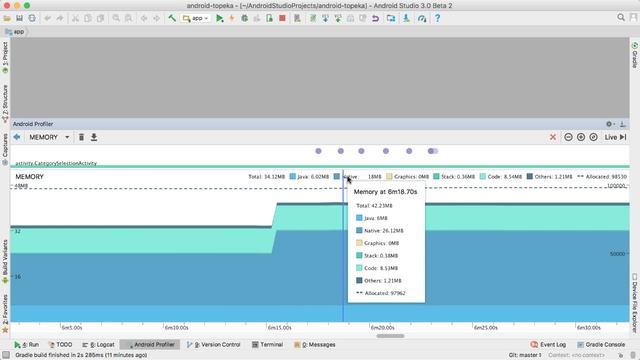This screenshot has width=640, height=360.
Task: Click Native: 26.12MB entry in tooltip
Action: [380, 231]
